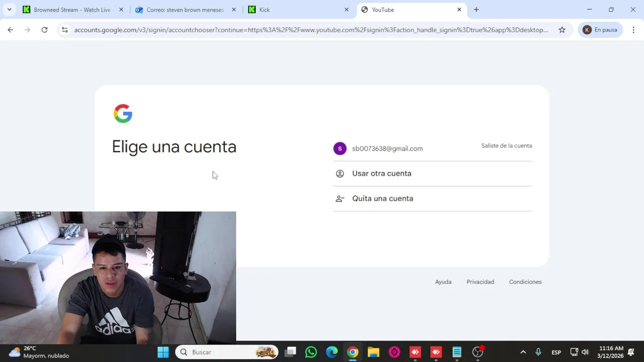The width and height of the screenshot is (644, 362).
Task: Close the Browneed Stream tab
Action: click(x=121, y=10)
